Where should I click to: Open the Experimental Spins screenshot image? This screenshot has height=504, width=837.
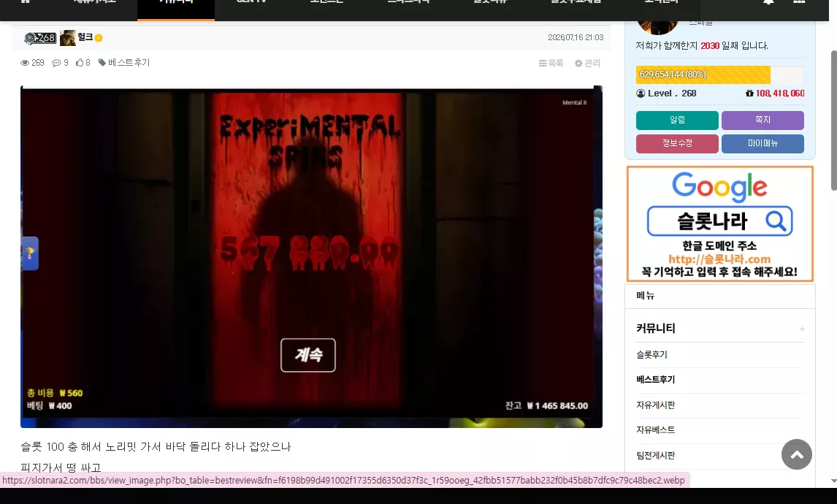point(311,257)
